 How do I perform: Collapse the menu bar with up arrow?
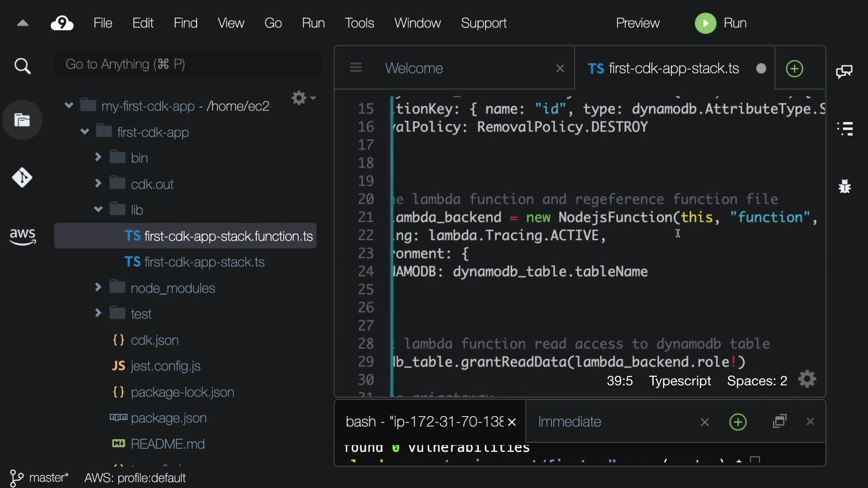23,23
